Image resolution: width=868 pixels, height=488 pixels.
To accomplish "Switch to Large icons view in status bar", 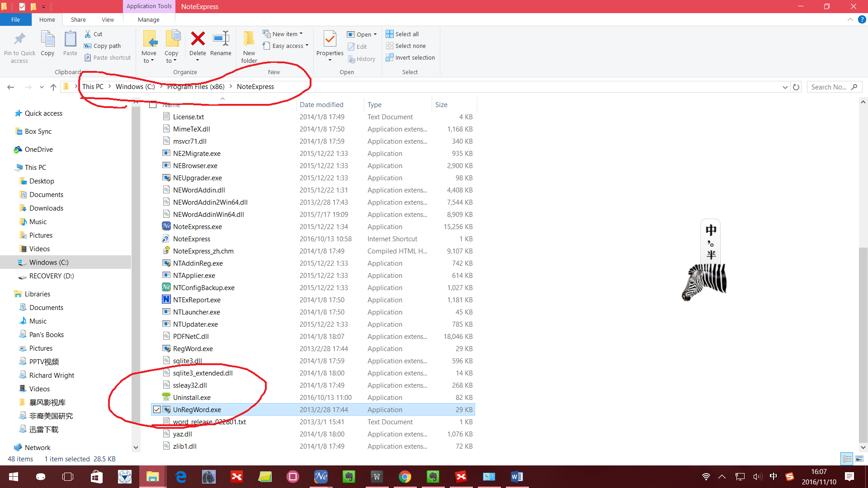I will [x=859, y=459].
